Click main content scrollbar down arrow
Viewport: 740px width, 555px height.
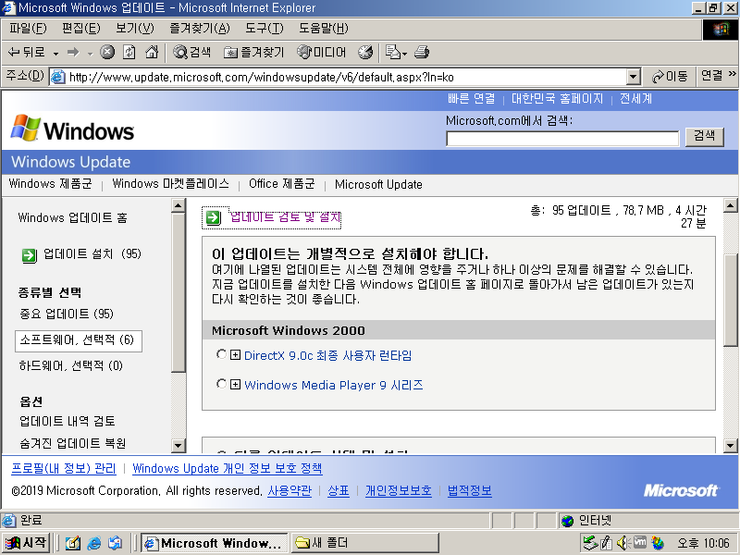click(730, 445)
